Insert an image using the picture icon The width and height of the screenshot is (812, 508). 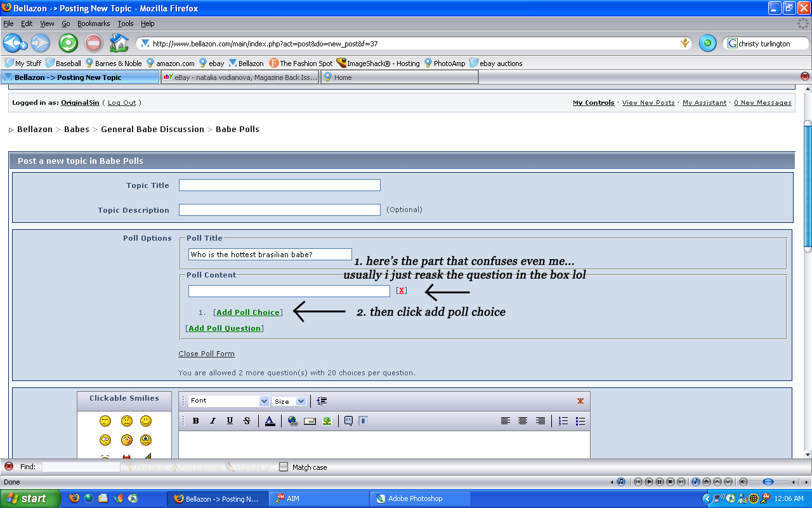click(x=327, y=421)
